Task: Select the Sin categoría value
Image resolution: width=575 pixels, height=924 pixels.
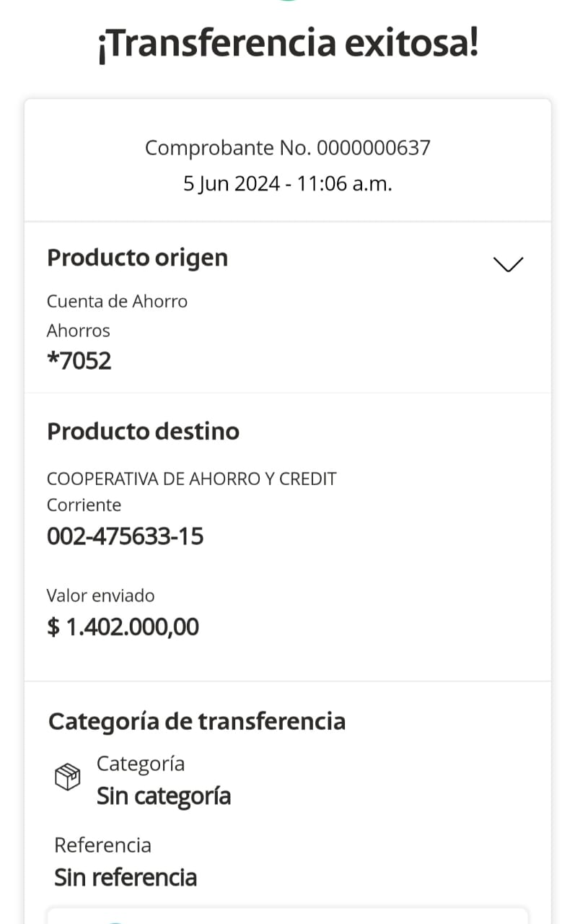Action: coord(164,796)
